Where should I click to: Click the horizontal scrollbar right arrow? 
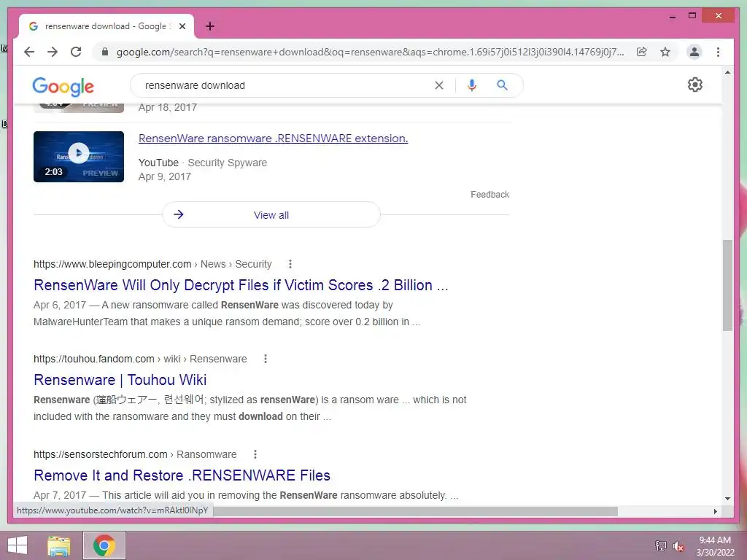(715, 511)
